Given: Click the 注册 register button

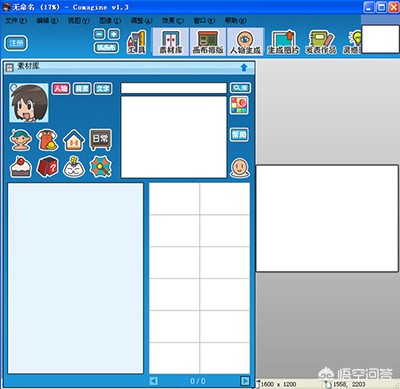Looking at the screenshot, I should [x=16, y=43].
